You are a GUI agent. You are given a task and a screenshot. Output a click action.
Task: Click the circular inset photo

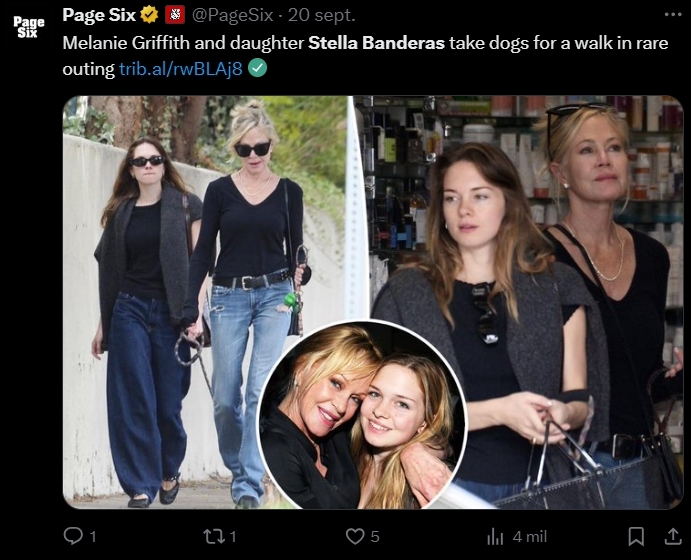point(361,415)
